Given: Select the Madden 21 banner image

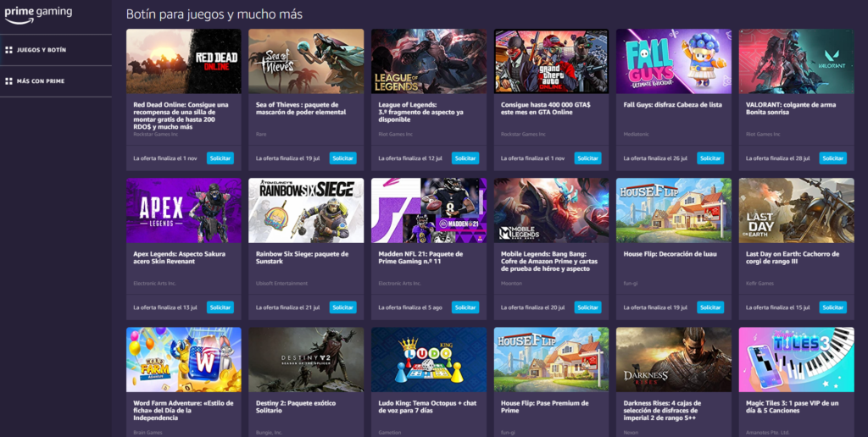Looking at the screenshot, I should click(429, 210).
